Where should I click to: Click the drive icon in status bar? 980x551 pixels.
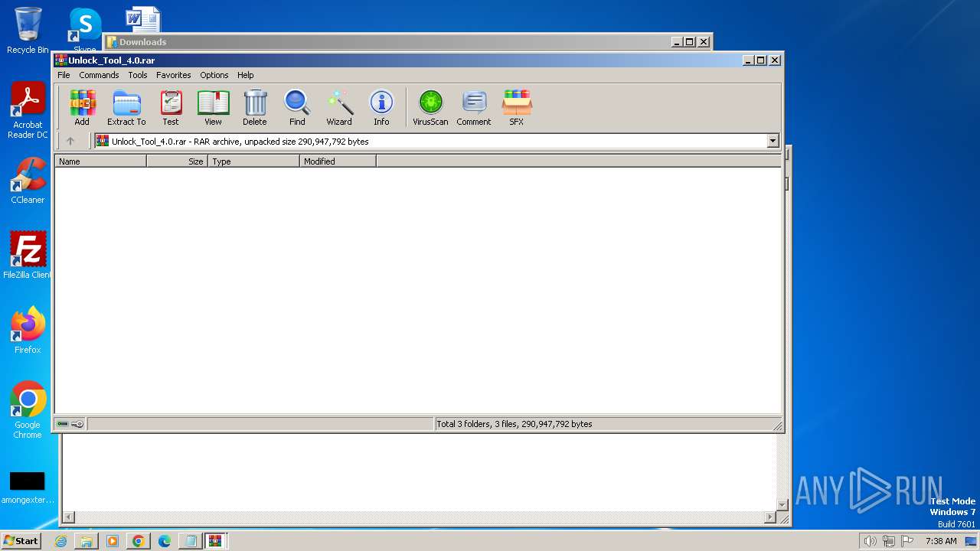tap(63, 424)
